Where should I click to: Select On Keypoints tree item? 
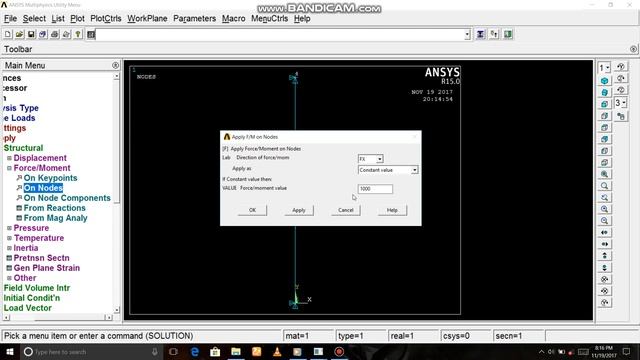(50, 178)
